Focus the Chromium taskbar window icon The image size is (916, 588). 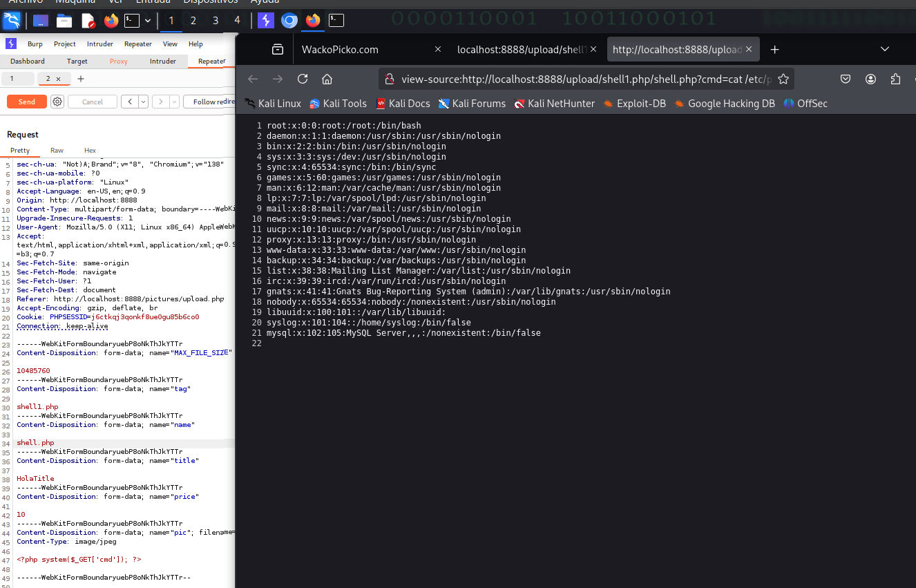pyautogui.click(x=289, y=21)
